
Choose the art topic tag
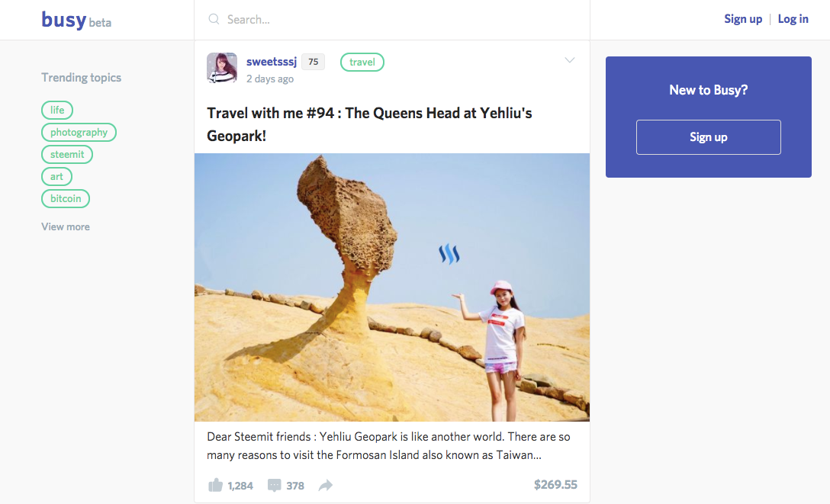tap(56, 177)
